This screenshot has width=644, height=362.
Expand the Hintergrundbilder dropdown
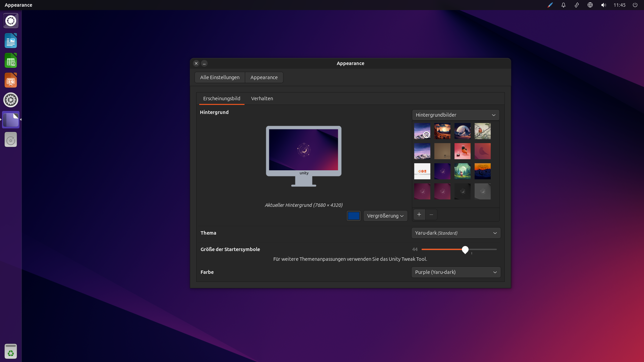tap(455, 115)
